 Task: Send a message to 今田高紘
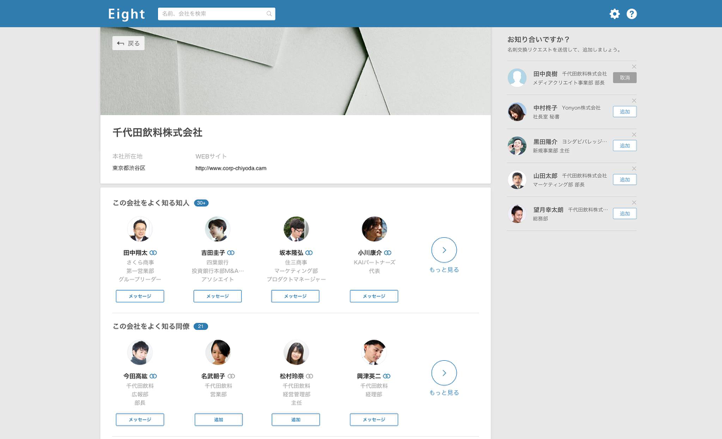tap(140, 420)
